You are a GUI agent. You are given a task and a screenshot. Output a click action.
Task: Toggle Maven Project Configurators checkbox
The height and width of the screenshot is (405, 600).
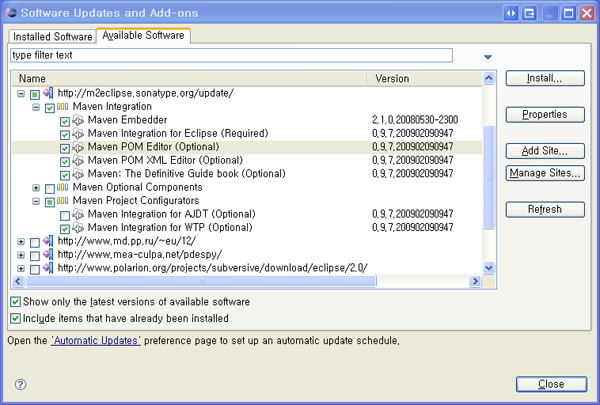coord(50,202)
